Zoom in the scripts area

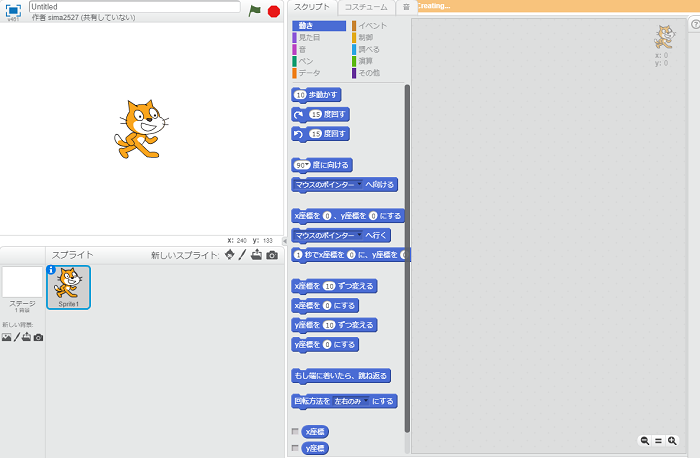(672, 441)
